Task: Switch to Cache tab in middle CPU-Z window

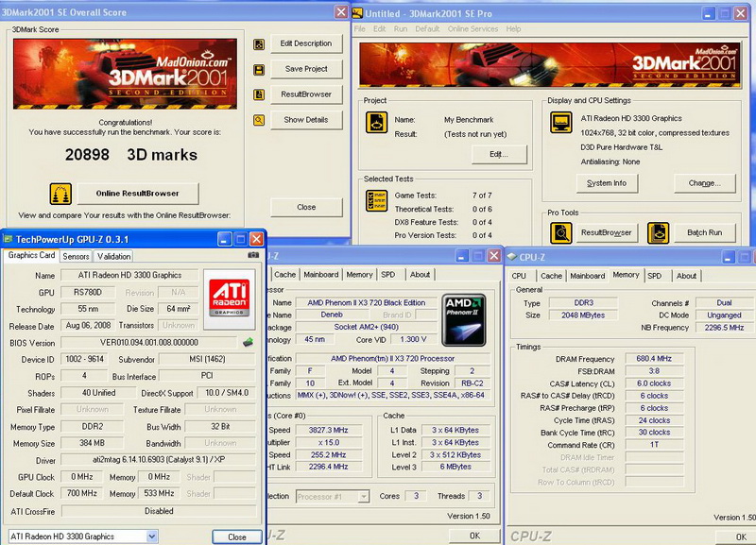Action: [285, 275]
